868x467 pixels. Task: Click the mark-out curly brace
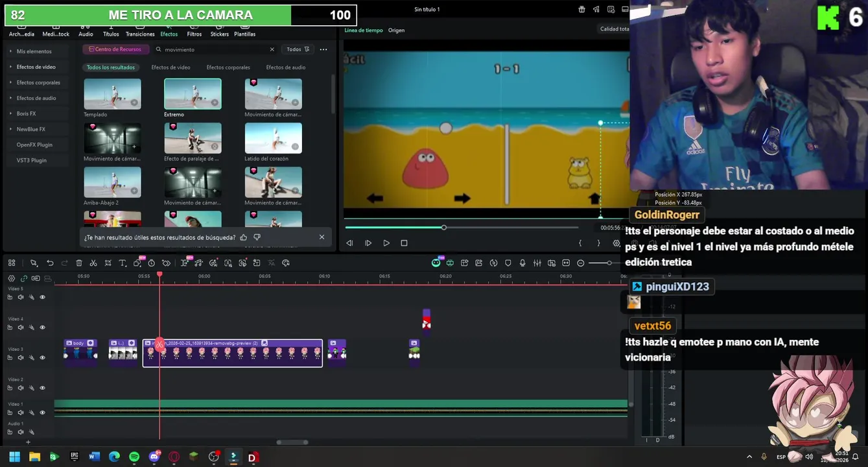click(598, 243)
